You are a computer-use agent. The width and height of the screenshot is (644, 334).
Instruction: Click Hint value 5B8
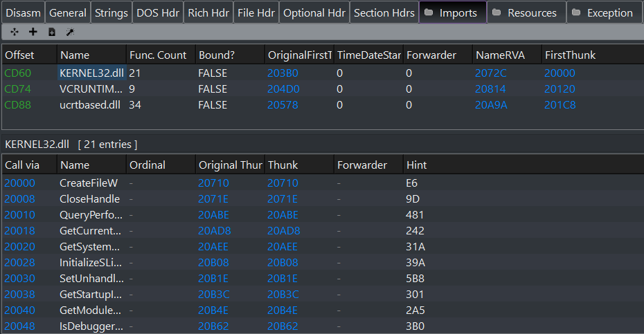click(415, 279)
